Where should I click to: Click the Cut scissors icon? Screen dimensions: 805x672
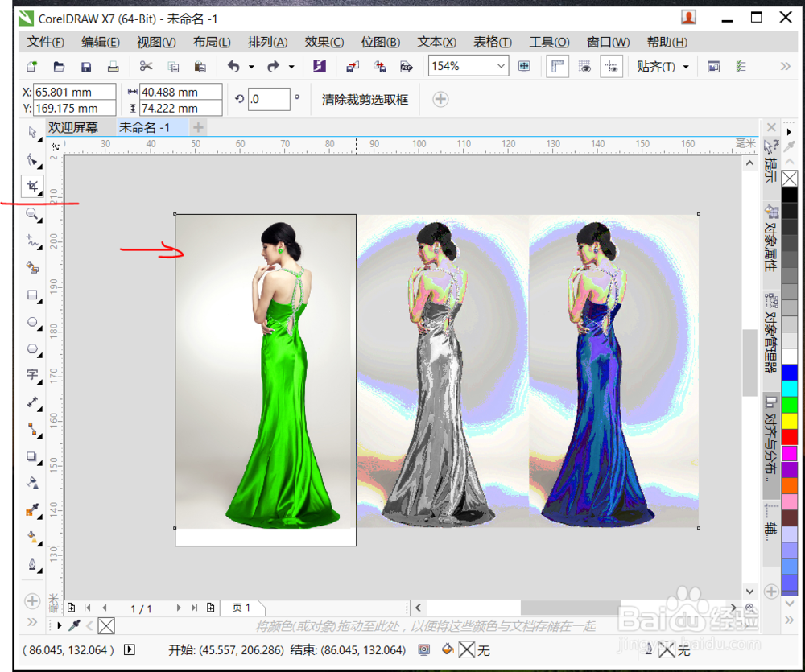146,66
